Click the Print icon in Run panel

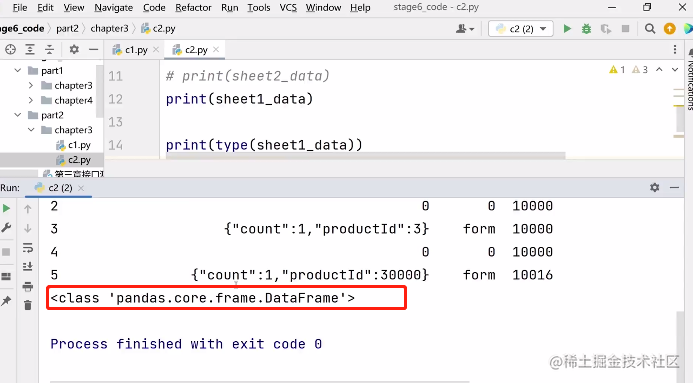tap(27, 286)
